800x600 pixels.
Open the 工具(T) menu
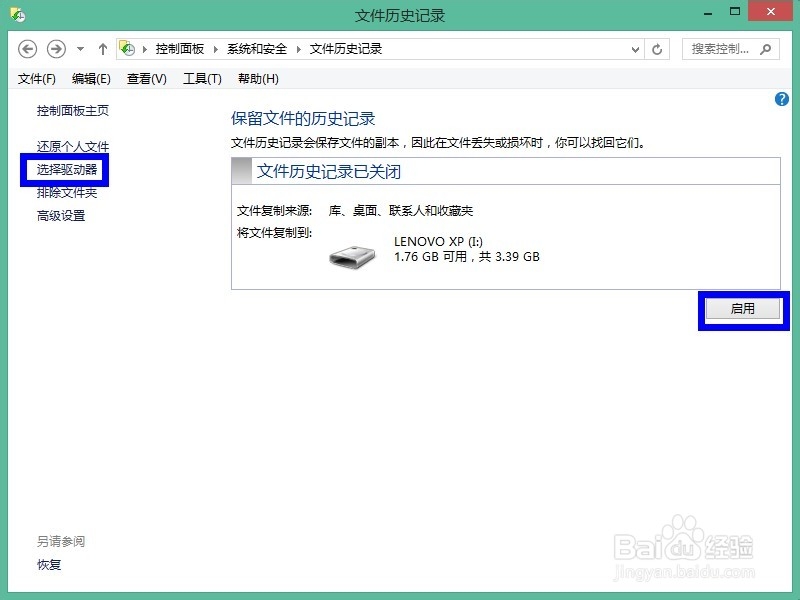(202, 78)
